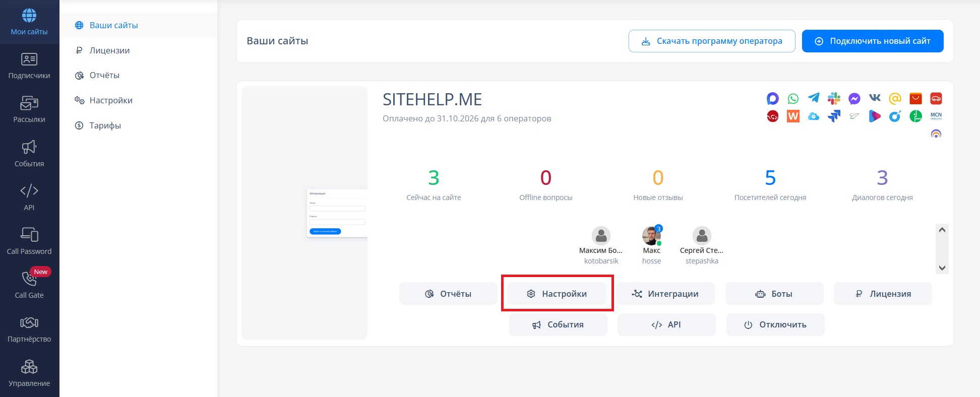The image size is (980, 397).
Task: Click the Telegram integration icon
Action: click(x=814, y=98)
